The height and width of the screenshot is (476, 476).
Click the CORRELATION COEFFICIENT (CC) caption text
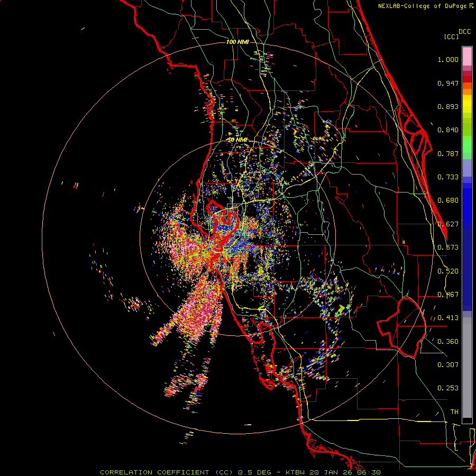click(166, 472)
